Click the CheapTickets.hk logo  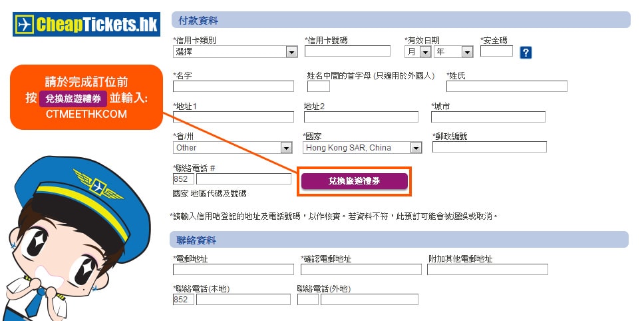[85, 25]
